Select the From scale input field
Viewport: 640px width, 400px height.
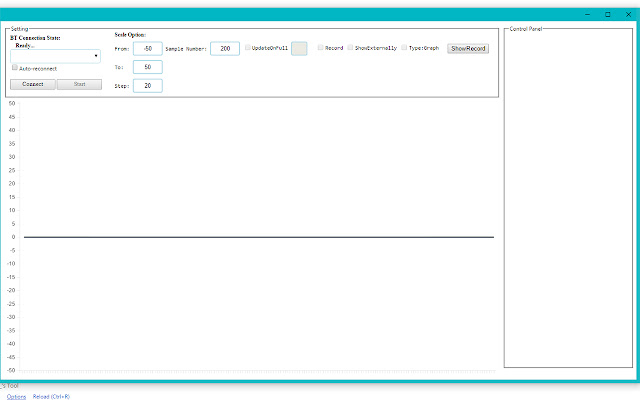[x=148, y=49]
